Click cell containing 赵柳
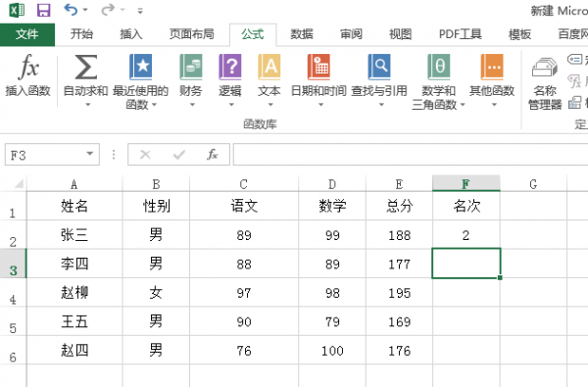The image size is (588, 387). pyautogui.click(x=74, y=293)
